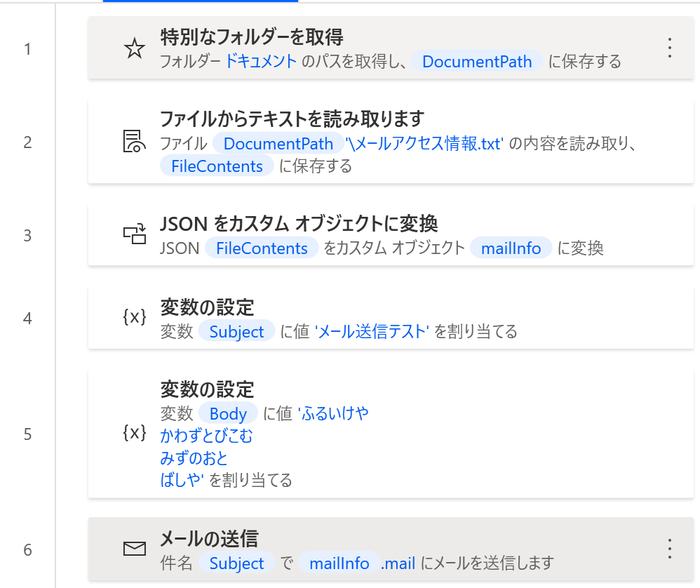This screenshot has height=588, width=700.
Task: Click the {x} icon for Body variable
Action: coord(135,433)
